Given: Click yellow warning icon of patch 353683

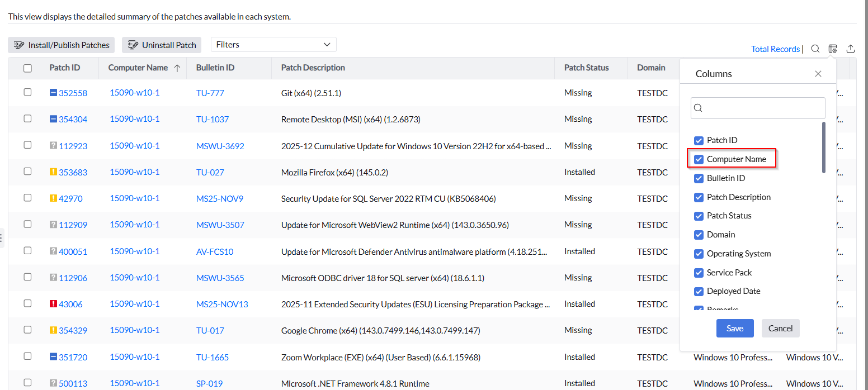Looking at the screenshot, I should [54, 172].
